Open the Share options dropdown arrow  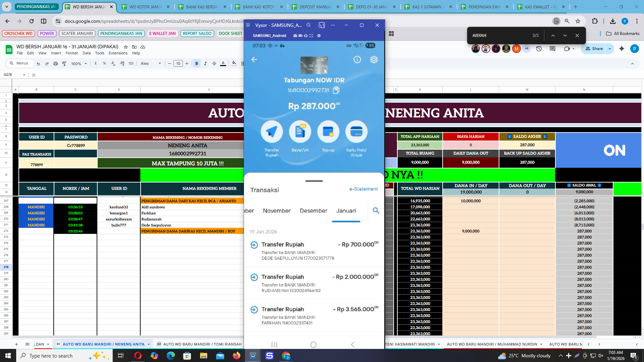point(610,49)
